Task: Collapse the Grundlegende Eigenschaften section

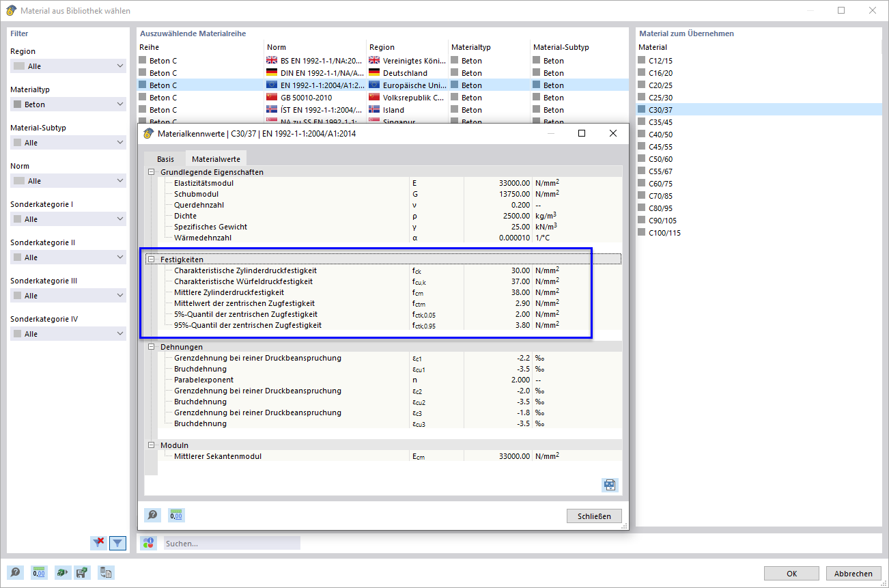Action: click(x=151, y=172)
